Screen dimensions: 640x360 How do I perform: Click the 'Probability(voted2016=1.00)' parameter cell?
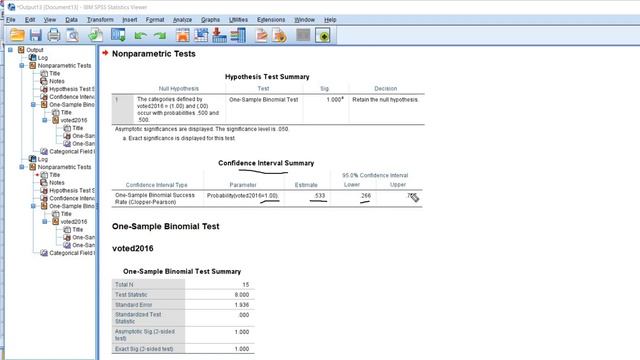pos(242,196)
